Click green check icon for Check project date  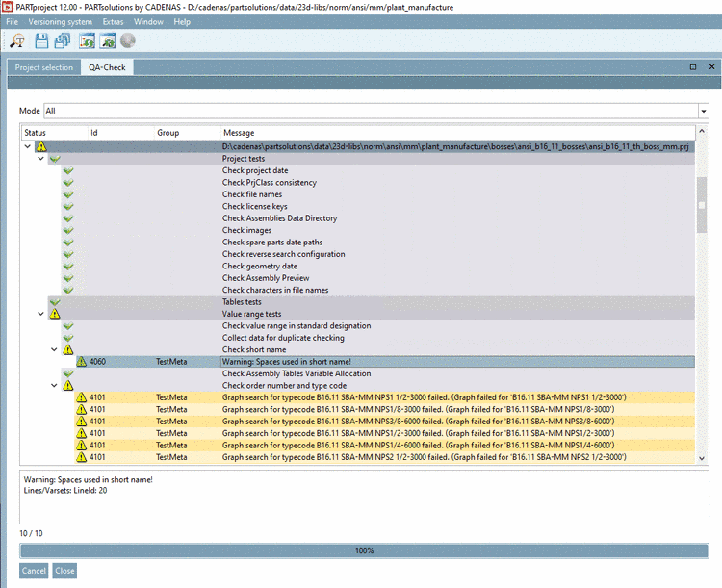pyautogui.click(x=68, y=171)
